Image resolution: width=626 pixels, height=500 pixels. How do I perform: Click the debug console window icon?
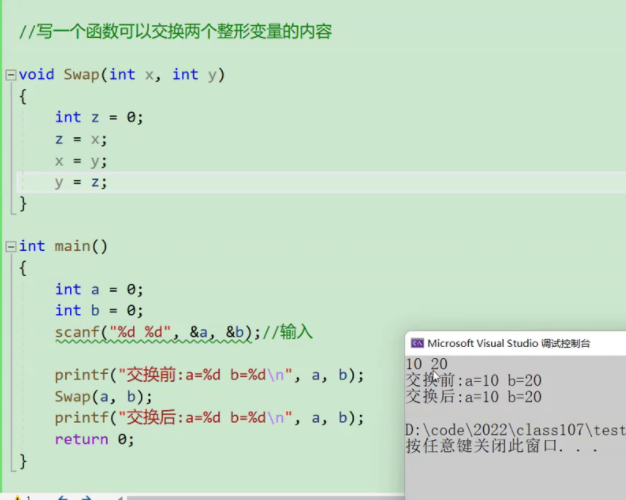[417, 343]
